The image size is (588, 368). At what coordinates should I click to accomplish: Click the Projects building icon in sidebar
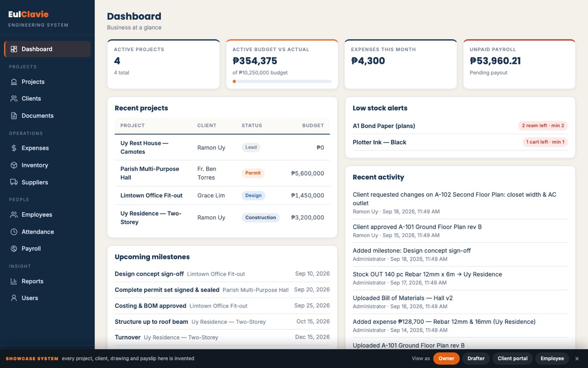14,82
